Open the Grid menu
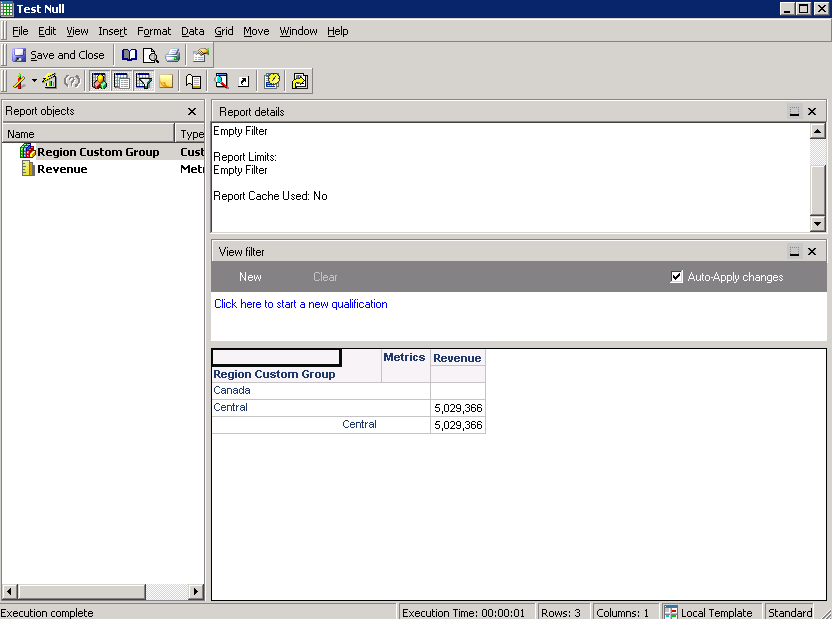Image resolution: width=832 pixels, height=619 pixels. click(x=223, y=31)
